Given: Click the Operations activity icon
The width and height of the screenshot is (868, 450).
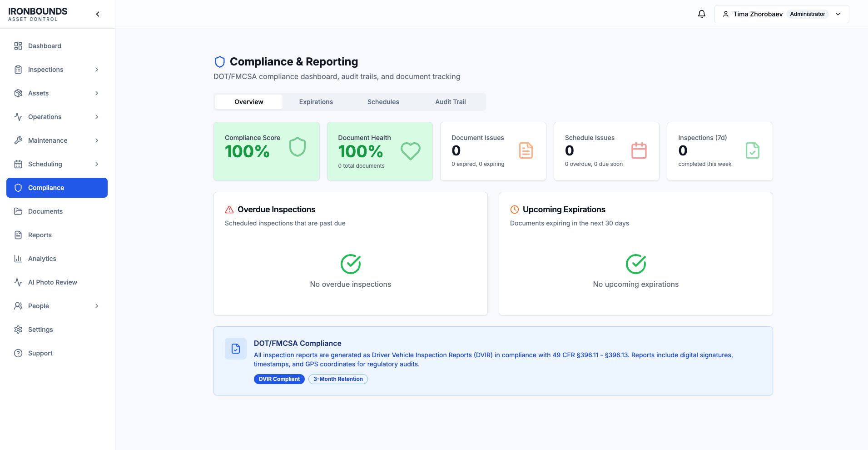Looking at the screenshot, I should [18, 117].
